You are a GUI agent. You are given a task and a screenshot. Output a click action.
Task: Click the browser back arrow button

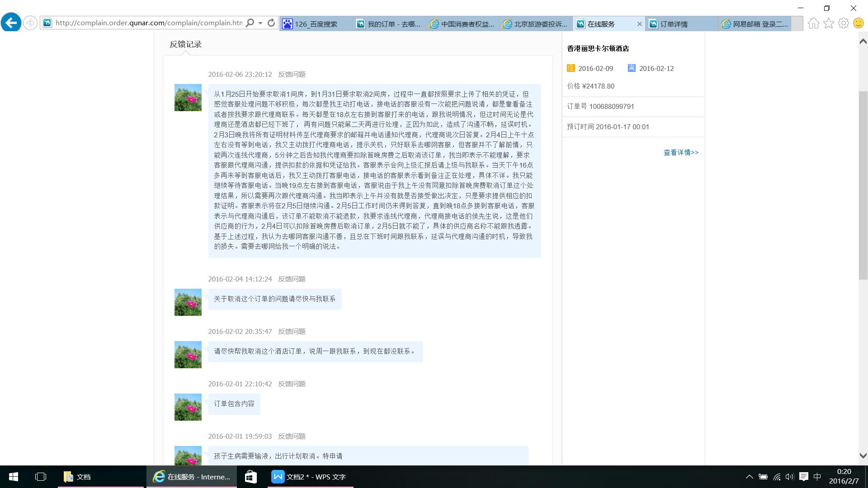[11, 23]
